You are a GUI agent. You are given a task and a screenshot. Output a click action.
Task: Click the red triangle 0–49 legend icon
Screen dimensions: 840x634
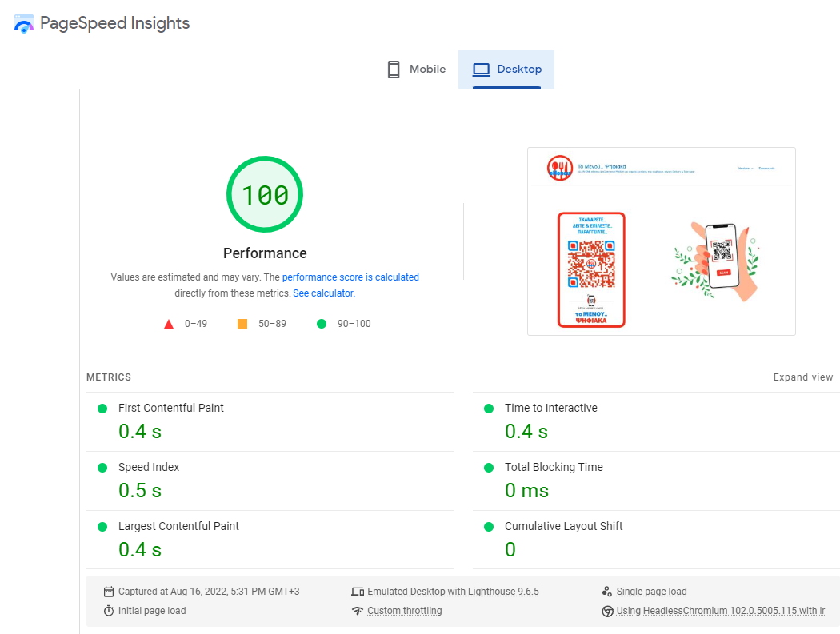[x=169, y=324]
